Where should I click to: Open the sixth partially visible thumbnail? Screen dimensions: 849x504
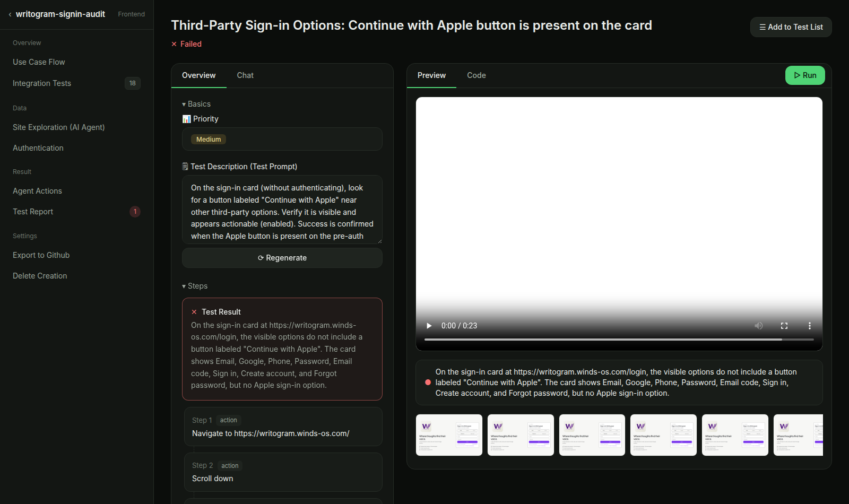798,435
